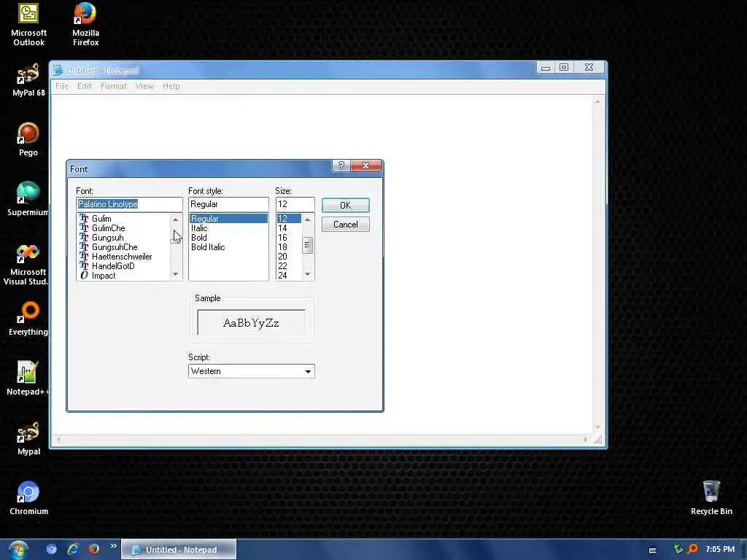Select size 14 in list
Image resolution: width=747 pixels, height=560 pixels.
(x=289, y=228)
